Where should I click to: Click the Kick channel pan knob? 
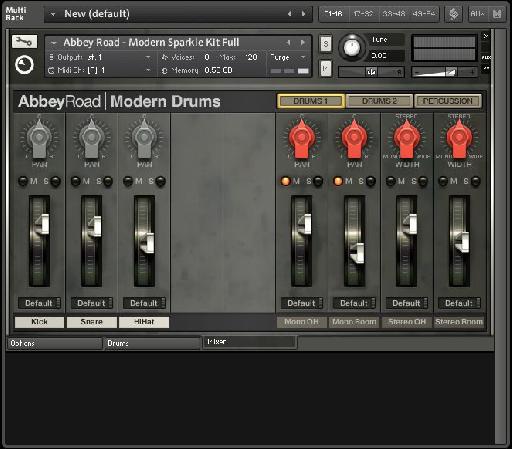click(x=39, y=137)
